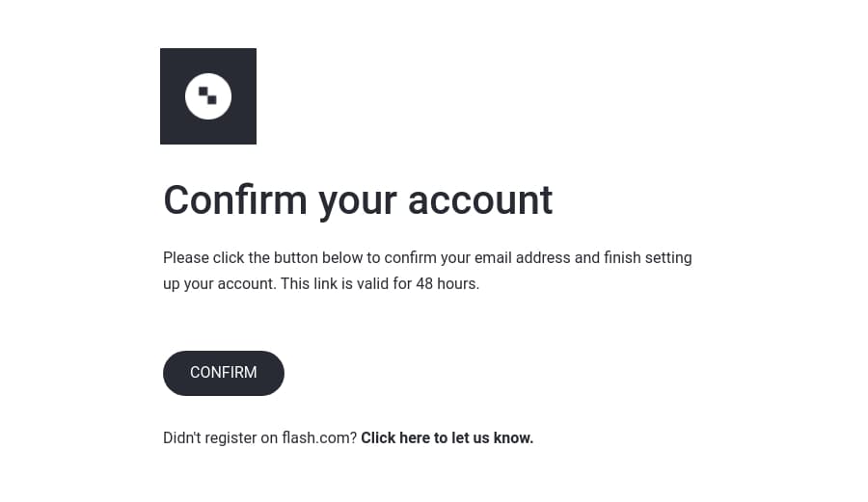Click the 'Confirm your account' heading

[358, 200]
